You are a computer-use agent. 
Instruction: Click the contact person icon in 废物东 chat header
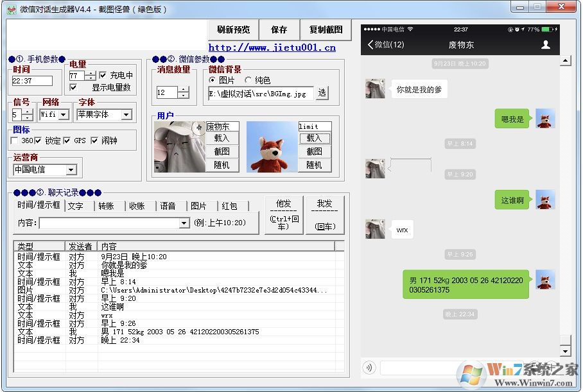point(545,45)
